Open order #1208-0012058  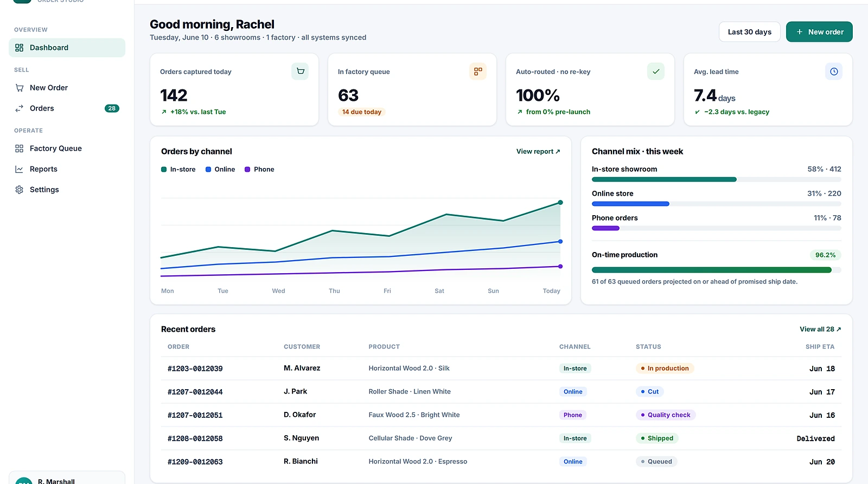pos(195,438)
